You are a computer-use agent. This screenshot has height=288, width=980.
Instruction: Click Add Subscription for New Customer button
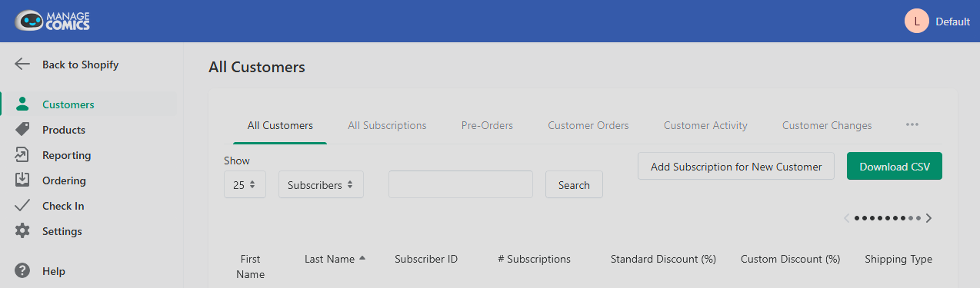pyautogui.click(x=736, y=166)
